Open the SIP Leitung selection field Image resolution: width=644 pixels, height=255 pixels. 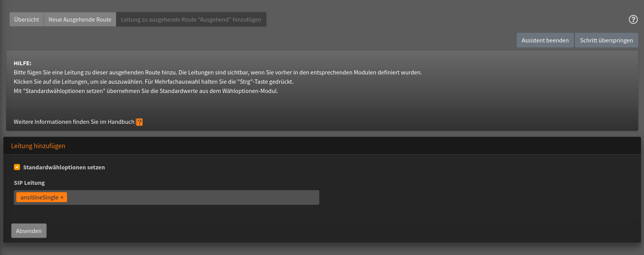point(193,198)
